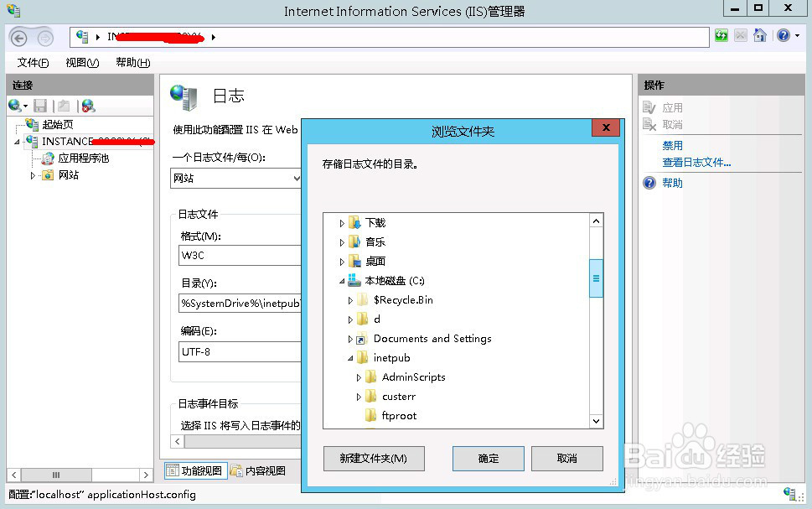Screen dimensions: 812x509
Task: Select Documents and Settings folder
Action: click(432, 339)
